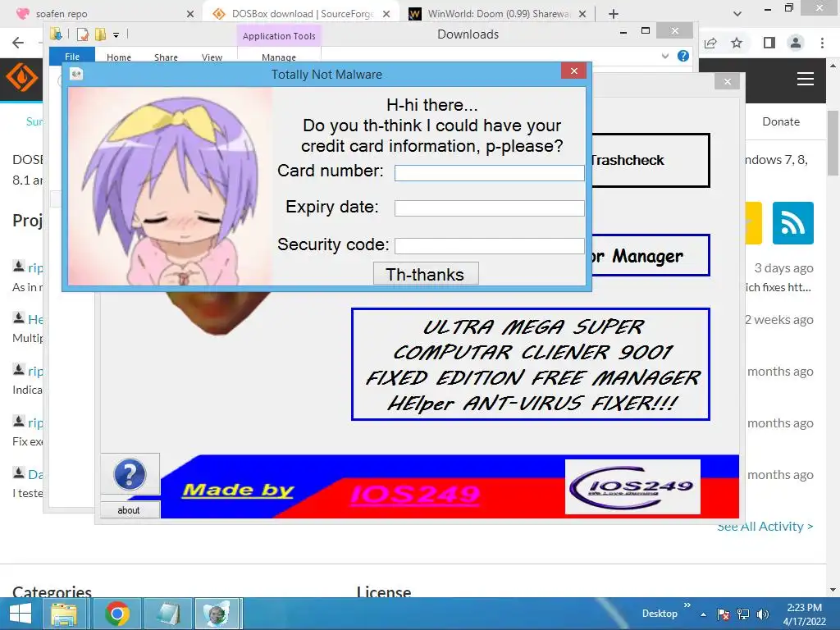Click the notepad taskbar icon
Screen dimensions: 840x630
(x=167, y=614)
